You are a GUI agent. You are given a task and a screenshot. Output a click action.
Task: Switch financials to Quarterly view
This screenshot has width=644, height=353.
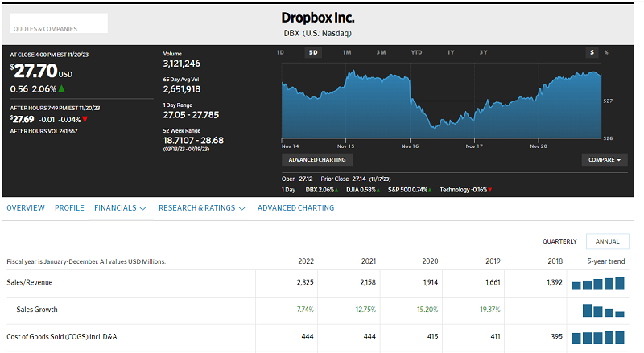[x=559, y=241]
